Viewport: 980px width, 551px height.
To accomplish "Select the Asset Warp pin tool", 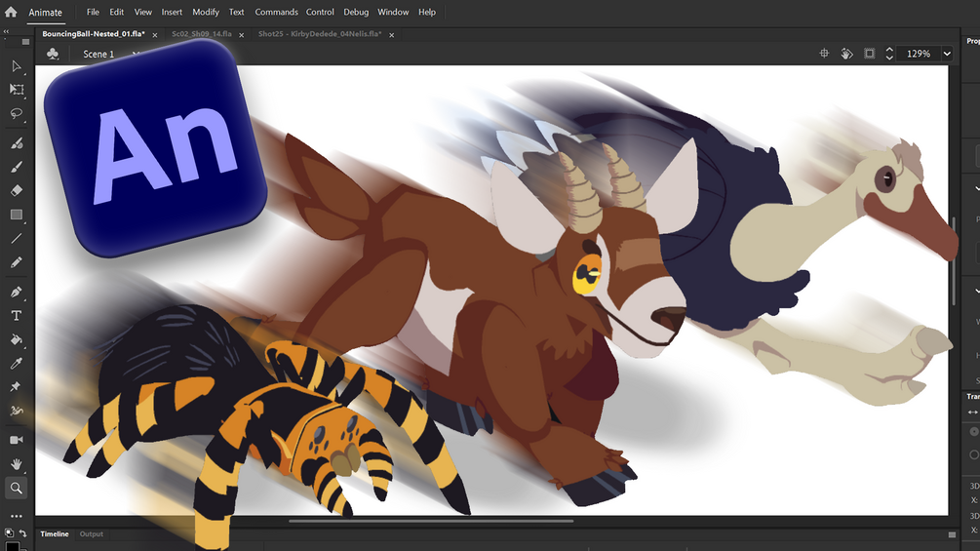I will pyautogui.click(x=17, y=387).
